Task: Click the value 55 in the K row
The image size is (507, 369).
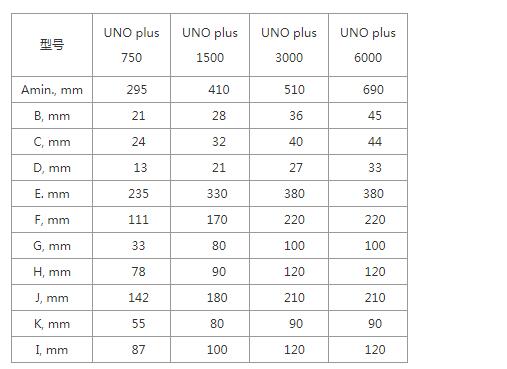Action: (138, 324)
